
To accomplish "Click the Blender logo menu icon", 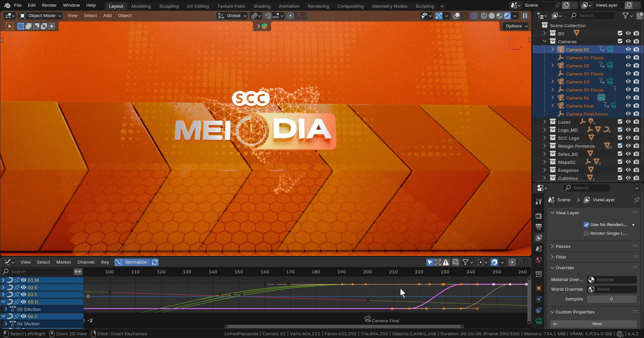I will (7, 5).
